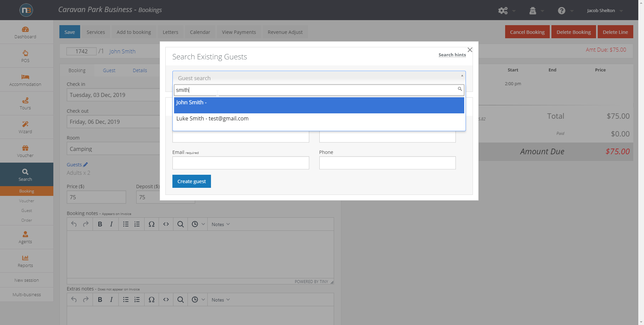Toggle bold in Extras notes editor
Image resolution: width=644 pixels, height=325 pixels.
pos(100,300)
